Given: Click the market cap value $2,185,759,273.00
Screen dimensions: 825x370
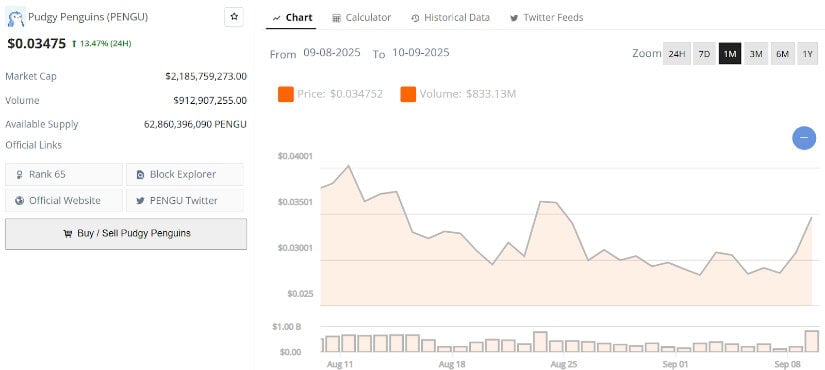Looking at the screenshot, I should (206, 76).
